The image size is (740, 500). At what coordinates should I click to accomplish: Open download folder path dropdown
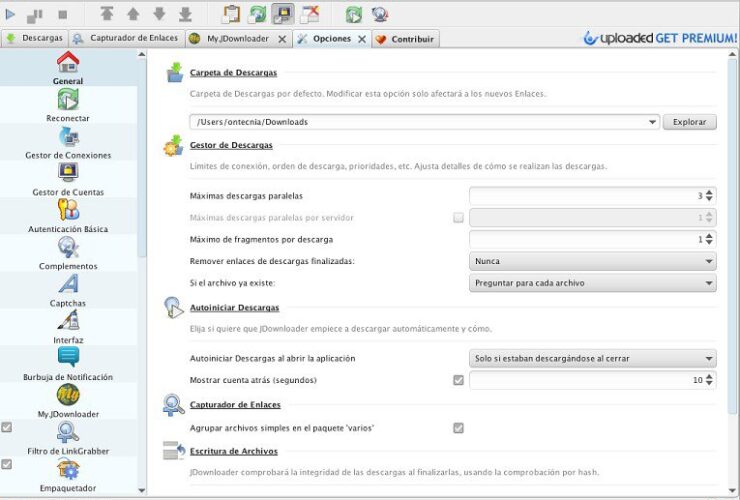652,122
